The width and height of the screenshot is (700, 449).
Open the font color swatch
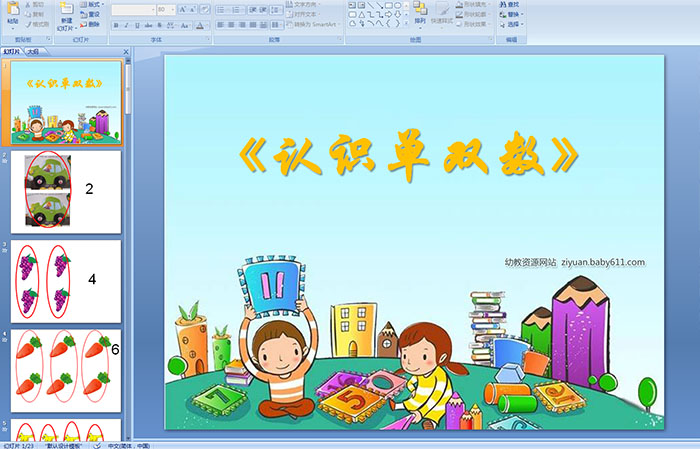(201, 25)
